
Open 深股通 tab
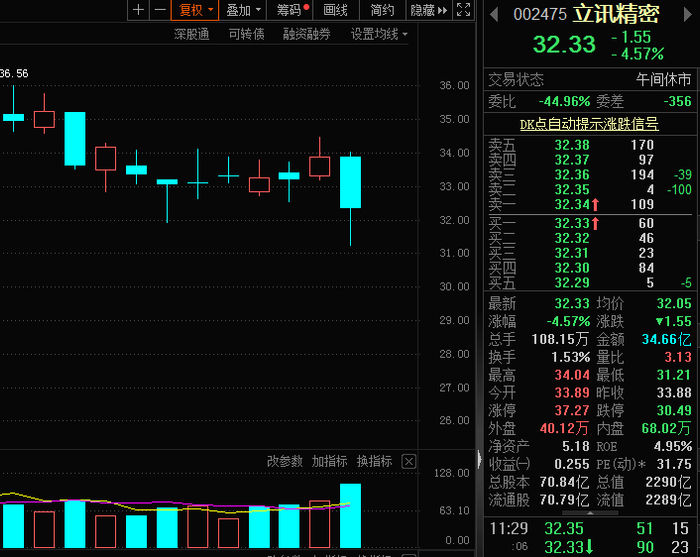coord(192,34)
